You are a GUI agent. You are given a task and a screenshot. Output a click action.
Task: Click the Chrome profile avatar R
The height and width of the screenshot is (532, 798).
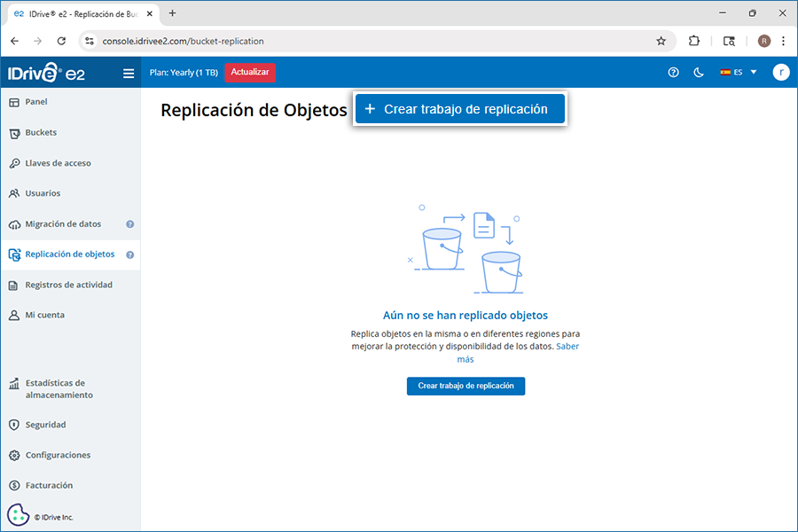pyautogui.click(x=764, y=41)
